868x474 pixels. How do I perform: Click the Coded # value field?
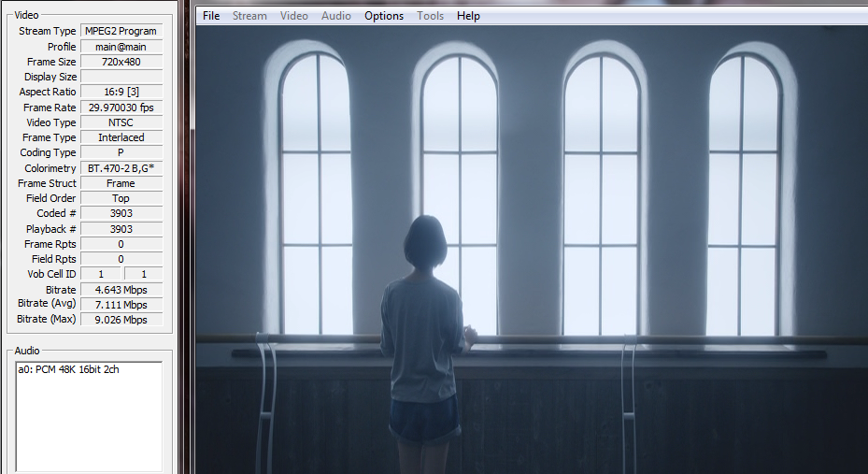click(121, 213)
